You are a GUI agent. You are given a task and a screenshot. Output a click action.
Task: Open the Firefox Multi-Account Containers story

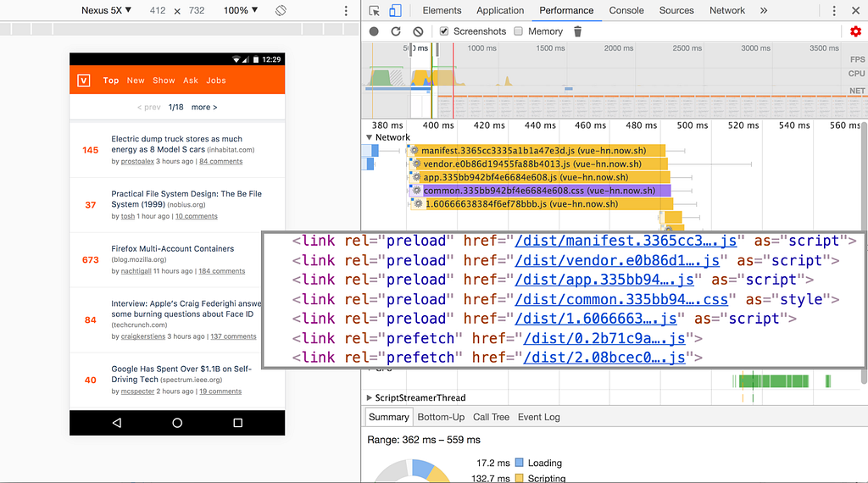[173, 249]
